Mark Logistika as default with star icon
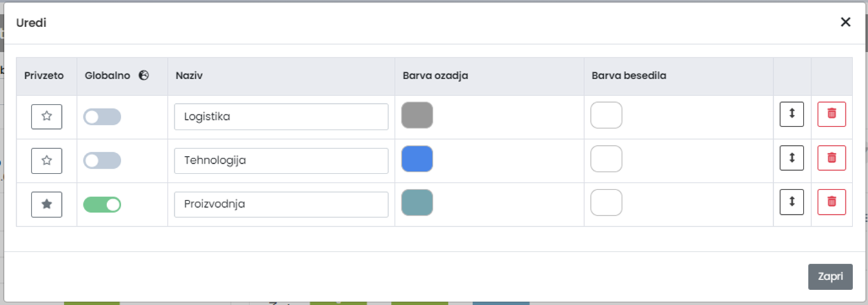The height and width of the screenshot is (305, 868). click(x=46, y=116)
